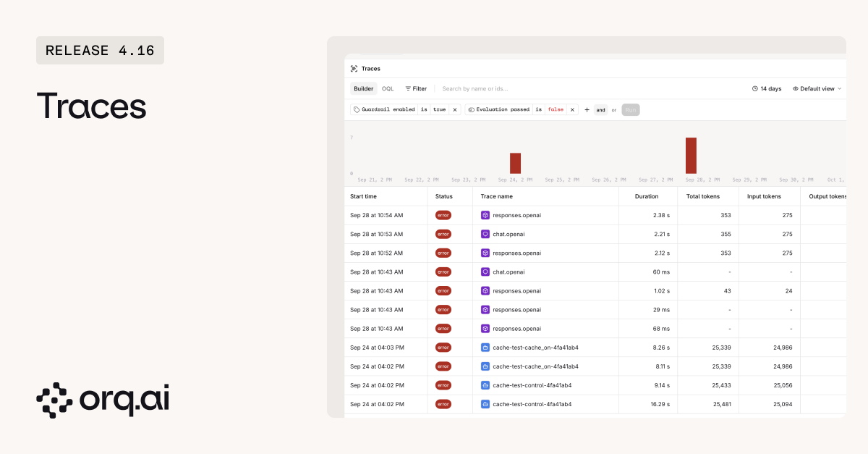Remove the Evaluation passed filter with X
Screen dimensions: 868x454
pos(572,109)
